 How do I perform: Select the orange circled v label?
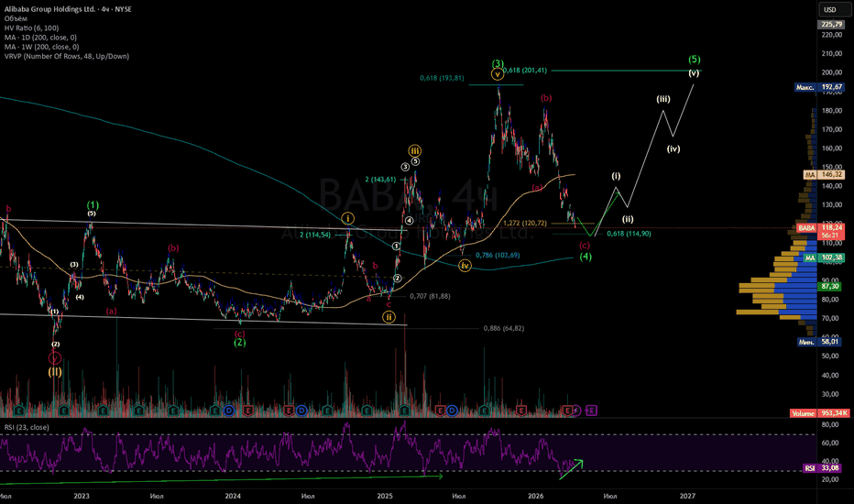tap(498, 74)
